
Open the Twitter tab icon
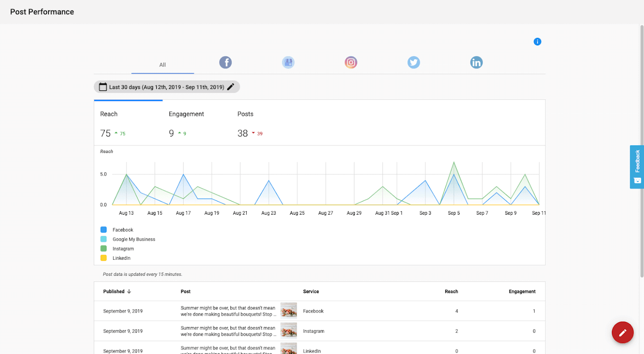coord(413,63)
